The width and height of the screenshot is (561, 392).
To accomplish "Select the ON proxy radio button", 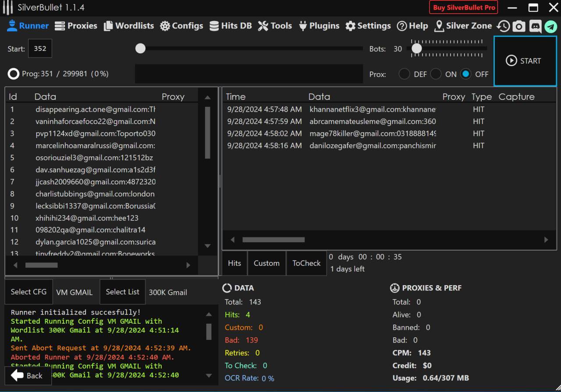I will point(436,74).
